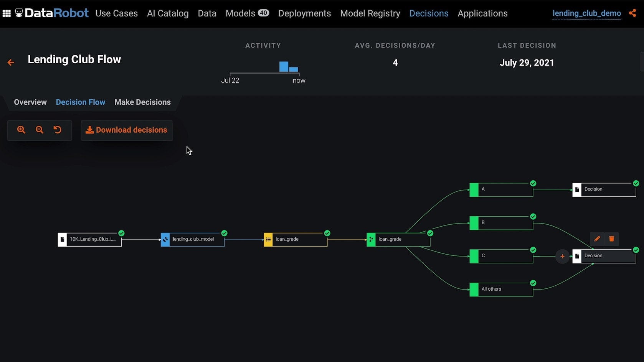644x362 pixels.
Task: Click the DataRobot logo
Action: tap(52, 13)
